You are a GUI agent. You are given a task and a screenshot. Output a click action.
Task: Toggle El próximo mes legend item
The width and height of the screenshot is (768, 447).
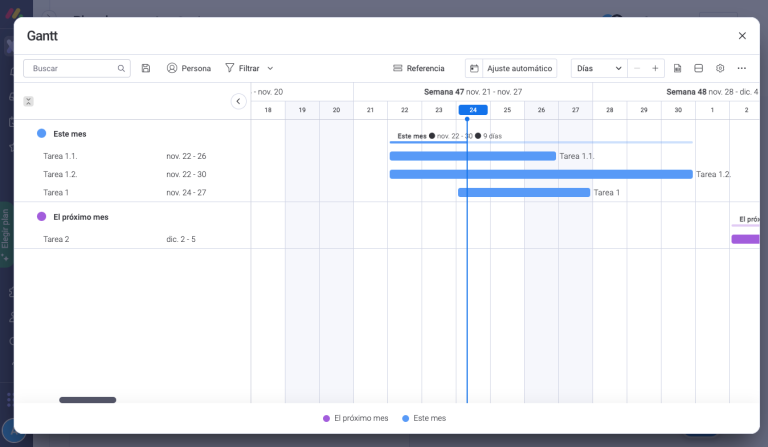coord(355,418)
